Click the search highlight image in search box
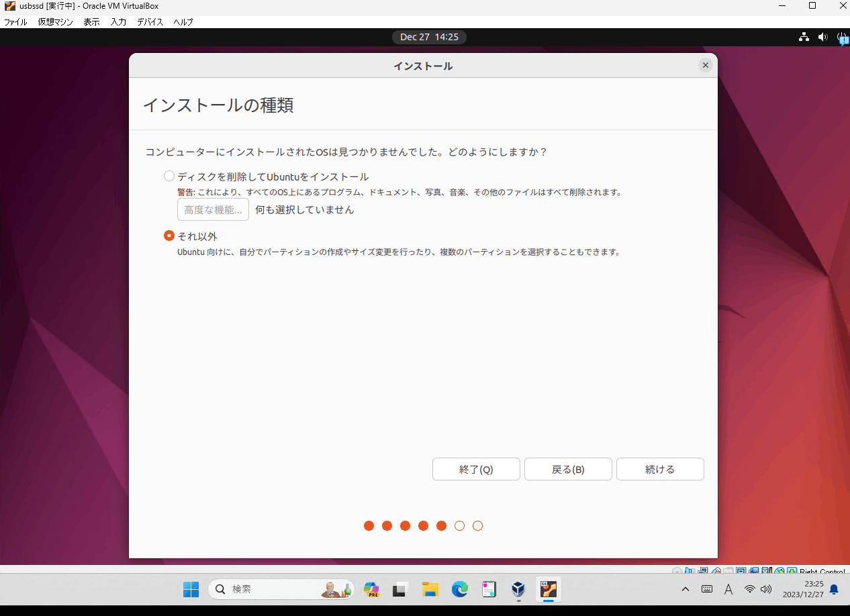Screen dimensions: 850x616 [336, 589]
